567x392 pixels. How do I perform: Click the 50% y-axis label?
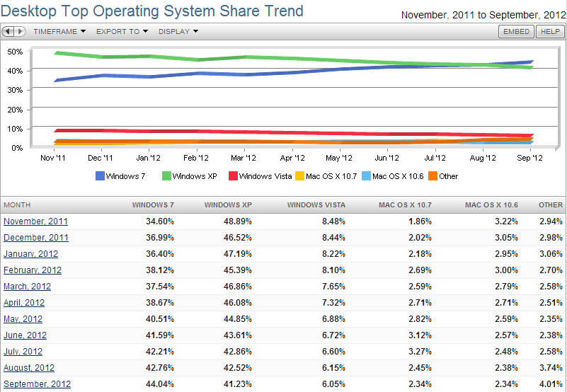[15, 52]
